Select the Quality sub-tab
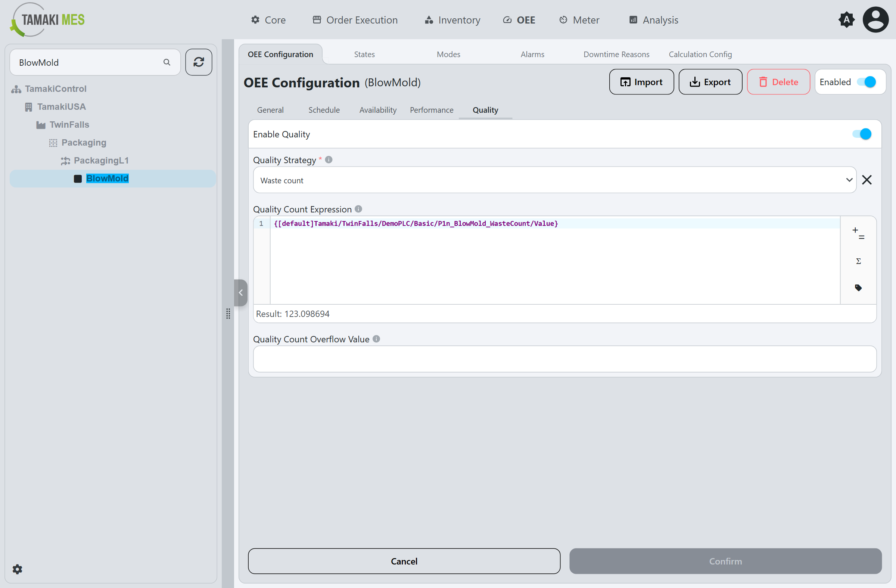 485,110
